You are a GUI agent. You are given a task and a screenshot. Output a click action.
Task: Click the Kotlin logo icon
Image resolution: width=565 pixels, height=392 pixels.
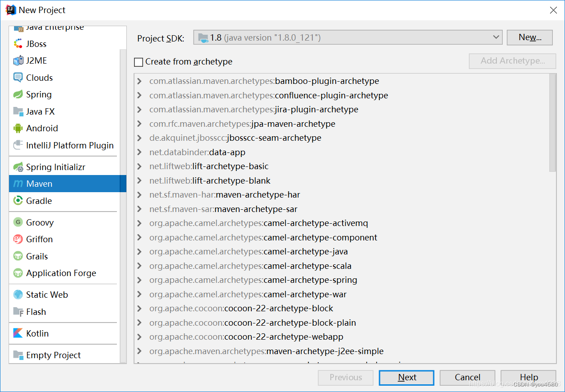[x=18, y=333]
